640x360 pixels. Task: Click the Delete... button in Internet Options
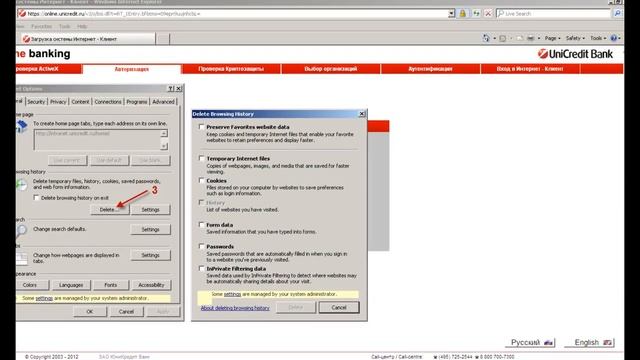tap(109, 209)
